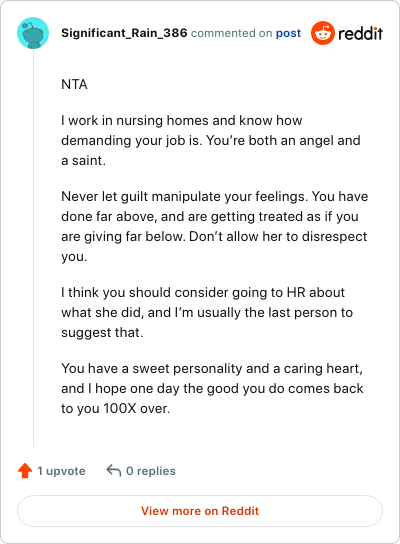Click the paragraph about going to HR
Image resolution: width=400 pixels, height=544 pixels.
207,312
